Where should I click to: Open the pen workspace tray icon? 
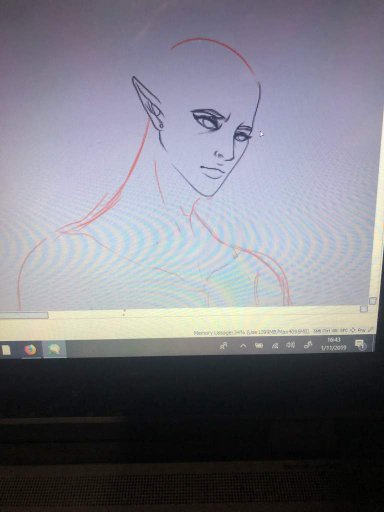click(x=308, y=345)
